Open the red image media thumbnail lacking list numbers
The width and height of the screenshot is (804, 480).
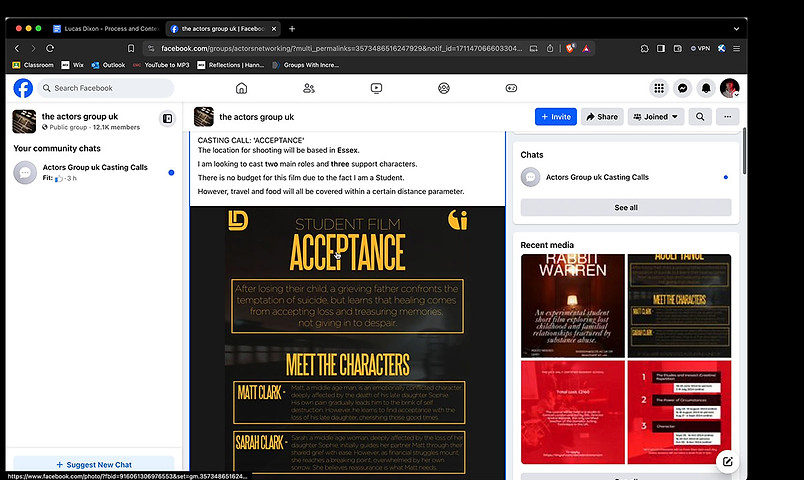click(x=573, y=412)
